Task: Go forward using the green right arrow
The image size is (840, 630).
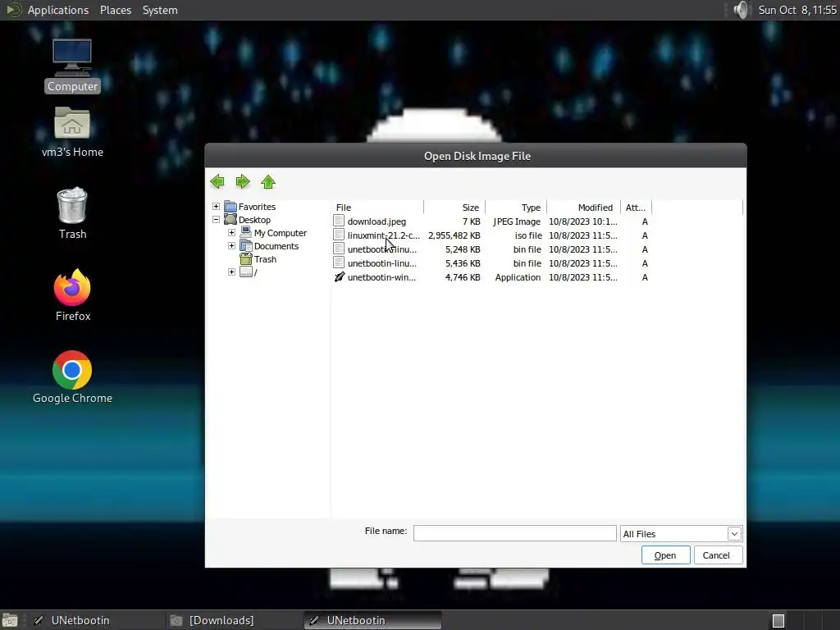Action: (x=243, y=181)
